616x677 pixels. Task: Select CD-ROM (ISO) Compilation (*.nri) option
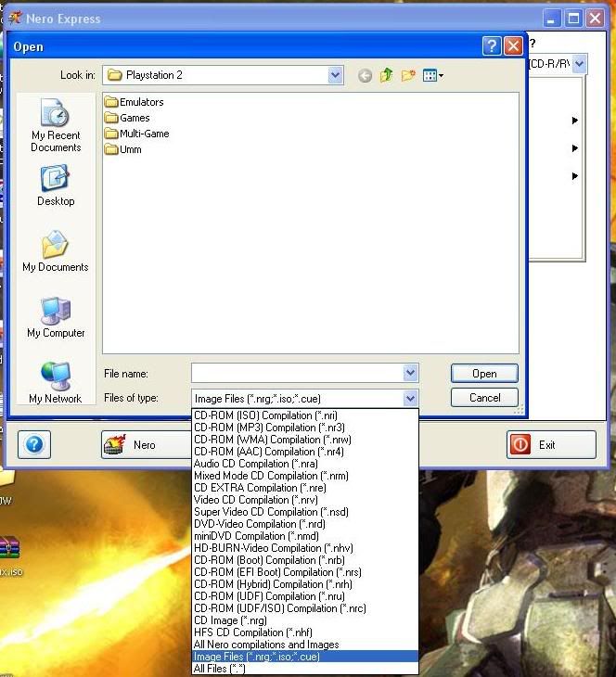point(264,415)
